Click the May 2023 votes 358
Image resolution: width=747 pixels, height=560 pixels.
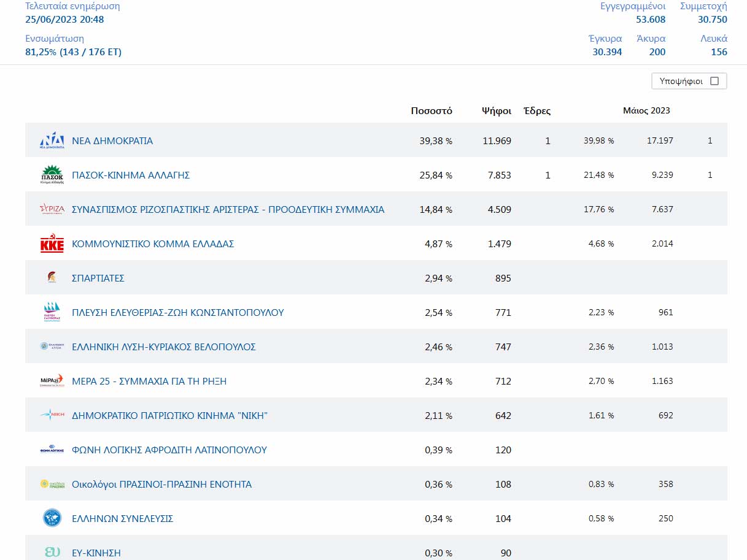click(665, 484)
